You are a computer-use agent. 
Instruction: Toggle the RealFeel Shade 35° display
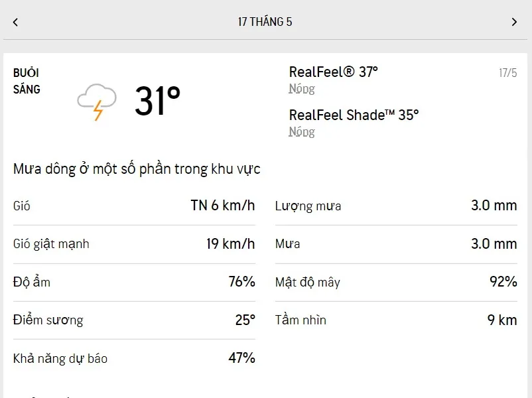coord(352,115)
